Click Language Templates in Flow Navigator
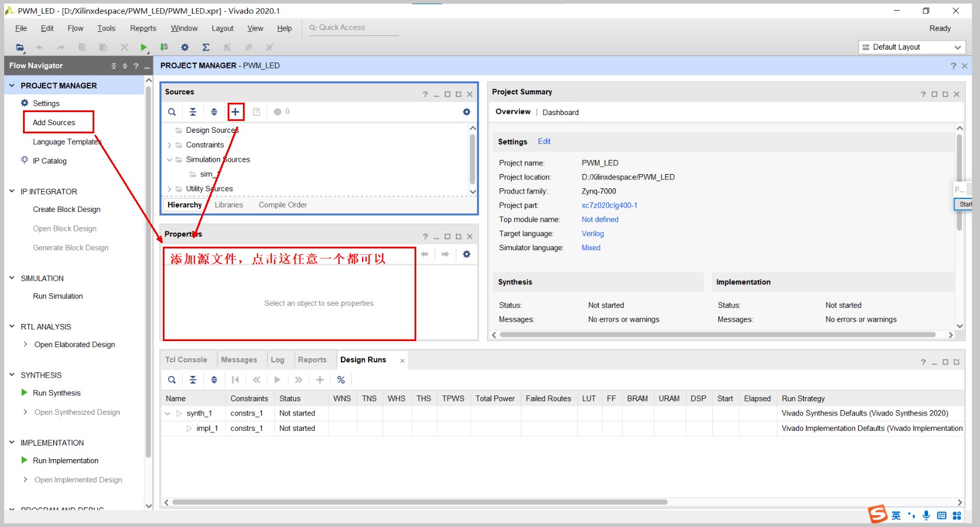Screen dimensions: 980x527 coord(67,142)
